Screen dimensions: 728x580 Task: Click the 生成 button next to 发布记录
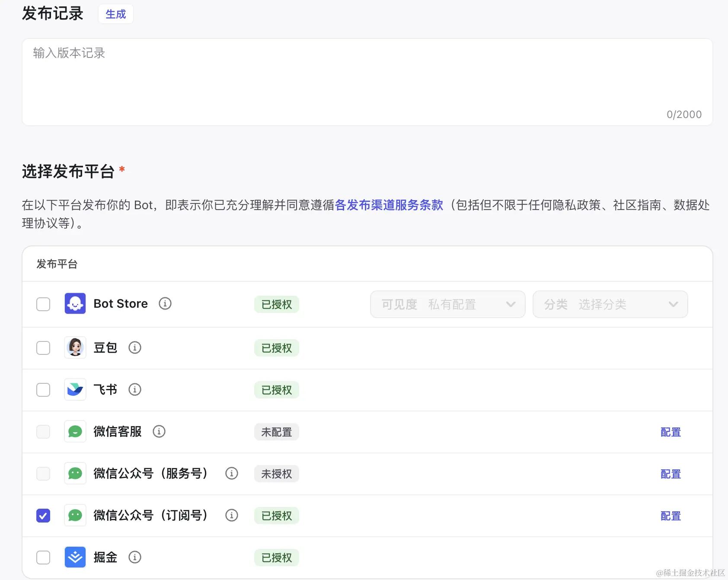pos(116,14)
